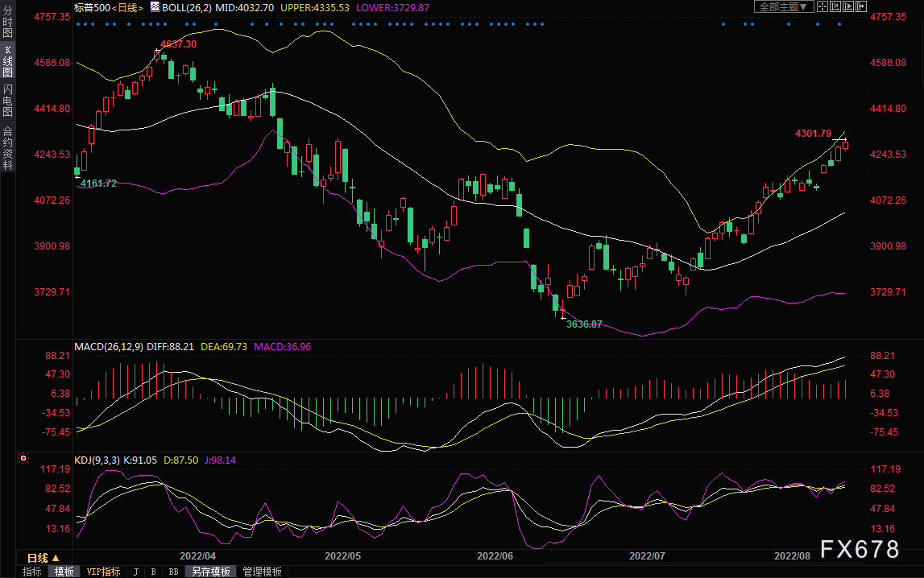924x578 pixels.
Task: Switch to 分时图 side tab
Action: click(x=8, y=22)
